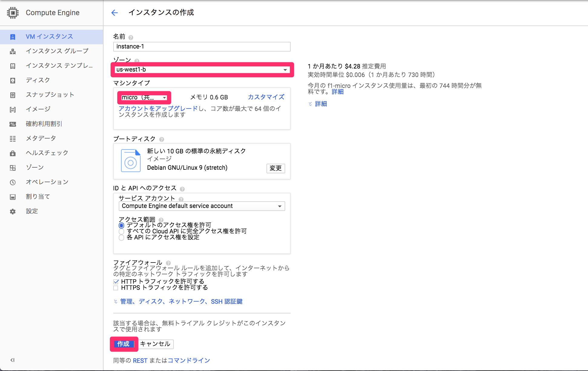Click 詳細 link after f1-micro note
This screenshot has width=588, height=371.
[338, 92]
